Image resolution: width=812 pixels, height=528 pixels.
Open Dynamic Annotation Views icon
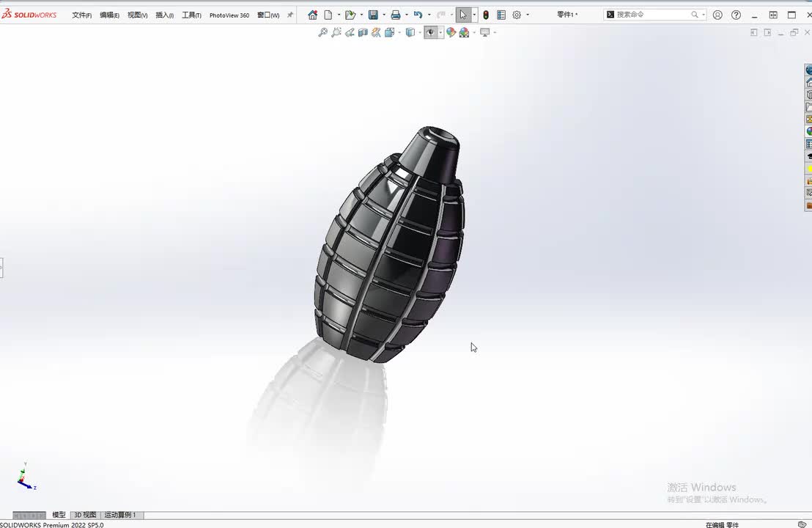pyautogui.click(x=376, y=33)
